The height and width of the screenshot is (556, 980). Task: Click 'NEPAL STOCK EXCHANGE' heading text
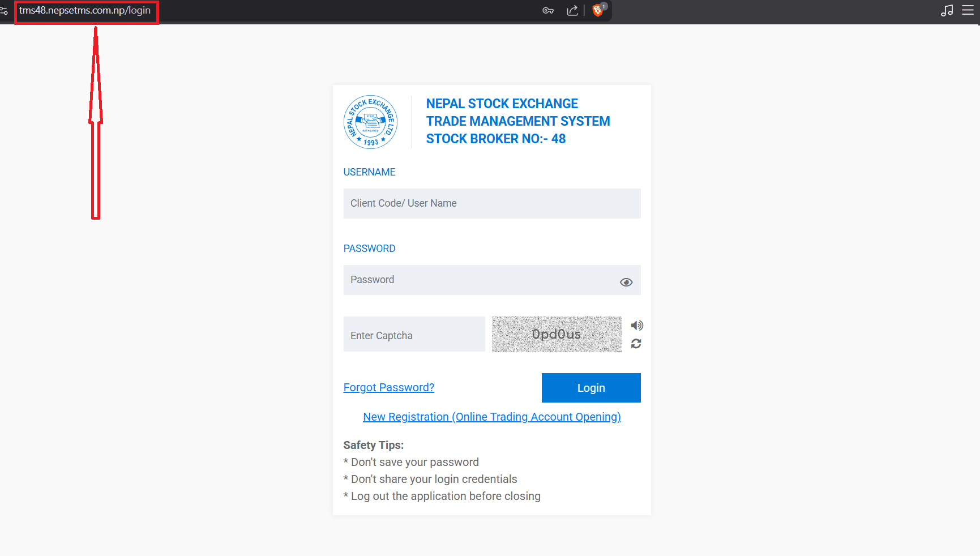pos(502,104)
